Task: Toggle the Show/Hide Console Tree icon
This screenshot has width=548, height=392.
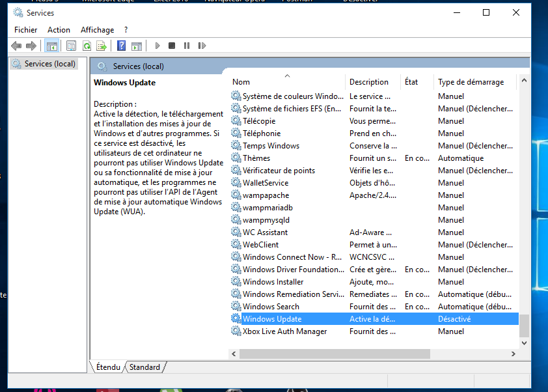Action: pos(51,46)
